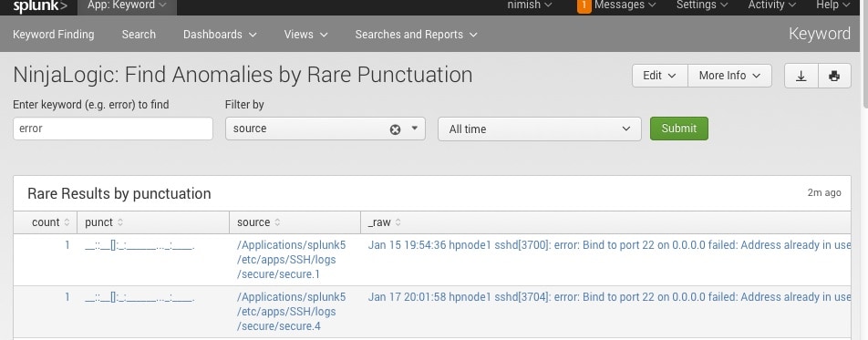868x340 pixels.
Task: Sort by the count column
Action: tap(50, 222)
